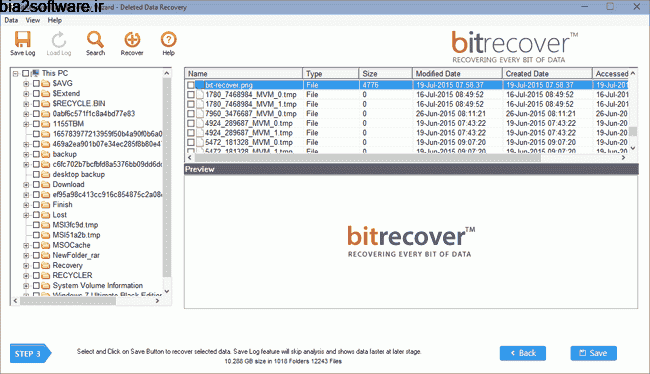Tick the 1155TBM folder checkbox

coord(36,124)
